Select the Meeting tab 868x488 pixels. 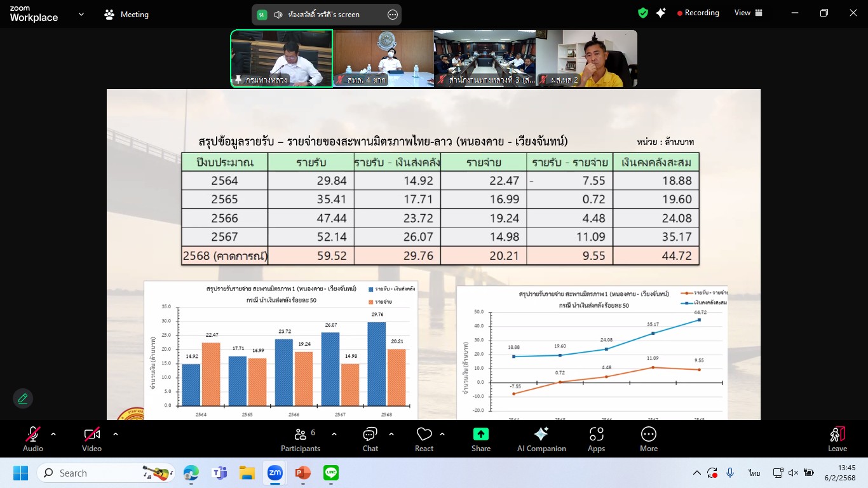[x=126, y=14]
